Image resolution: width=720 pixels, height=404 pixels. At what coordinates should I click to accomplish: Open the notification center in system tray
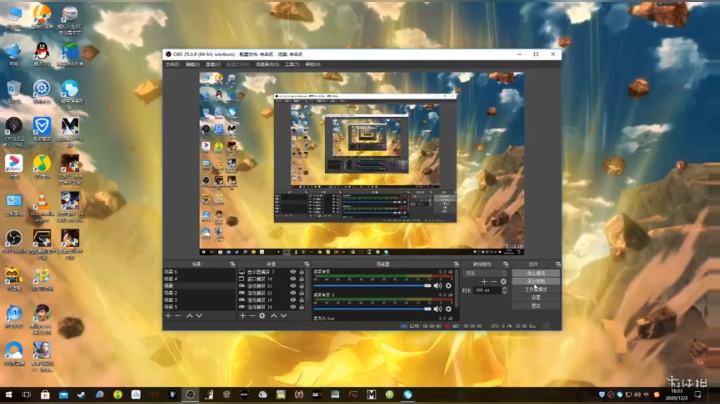tap(698, 394)
